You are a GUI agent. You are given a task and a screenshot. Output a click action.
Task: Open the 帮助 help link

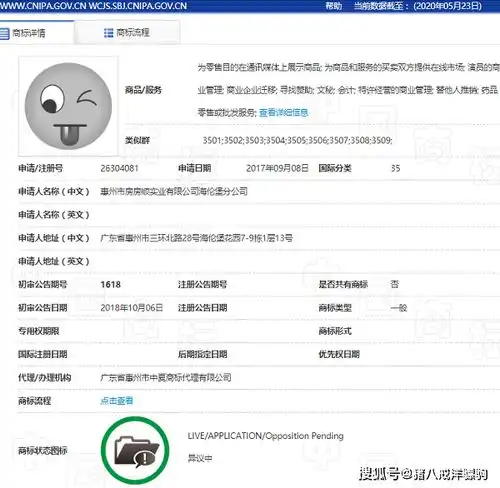point(333,6)
